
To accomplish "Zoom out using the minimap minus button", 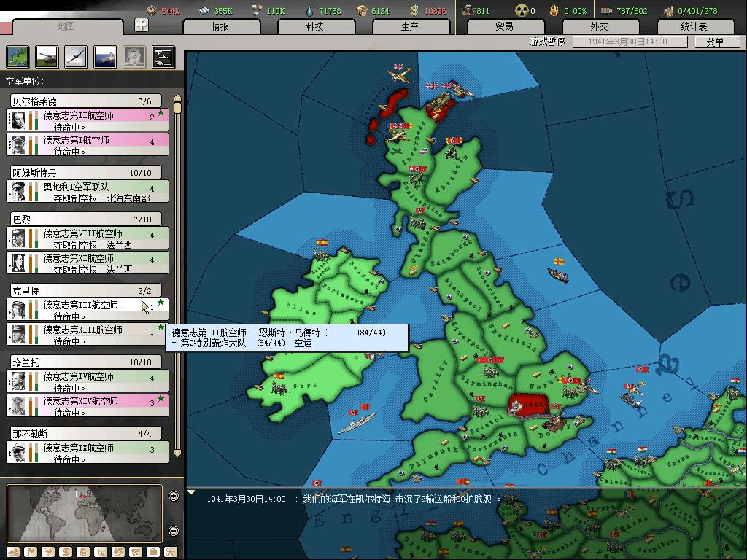I will click(174, 531).
